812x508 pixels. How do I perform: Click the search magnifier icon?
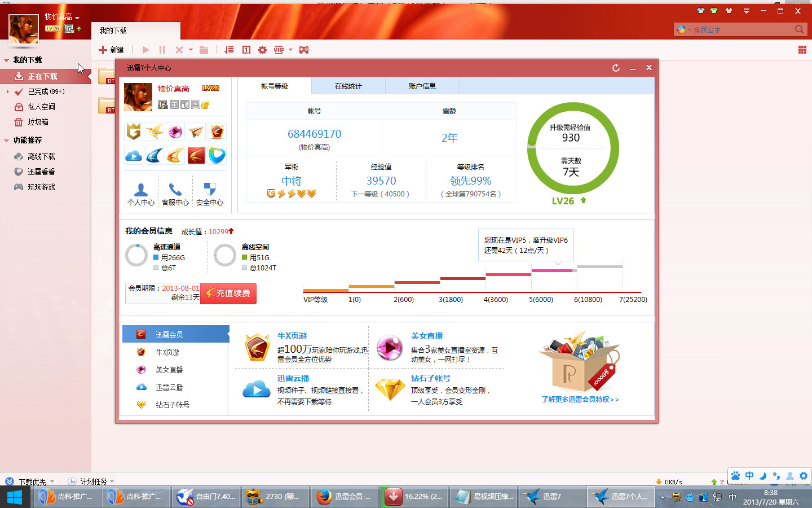pos(799,29)
